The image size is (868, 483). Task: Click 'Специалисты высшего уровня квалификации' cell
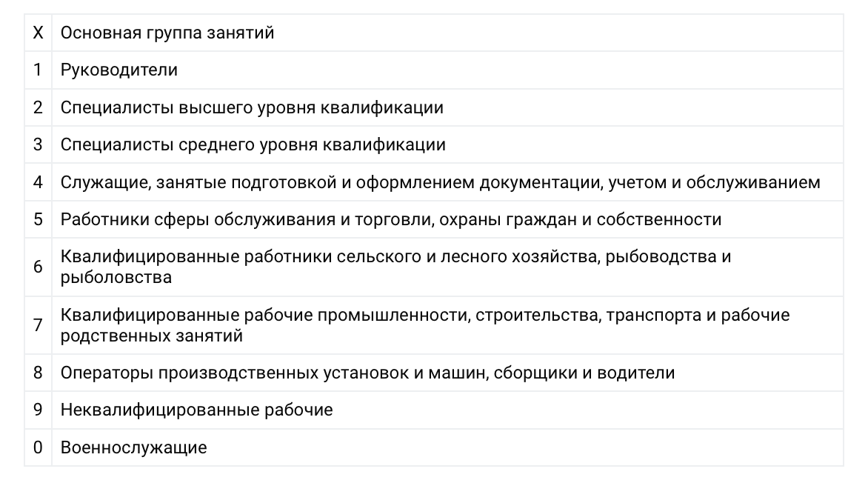tap(447, 107)
